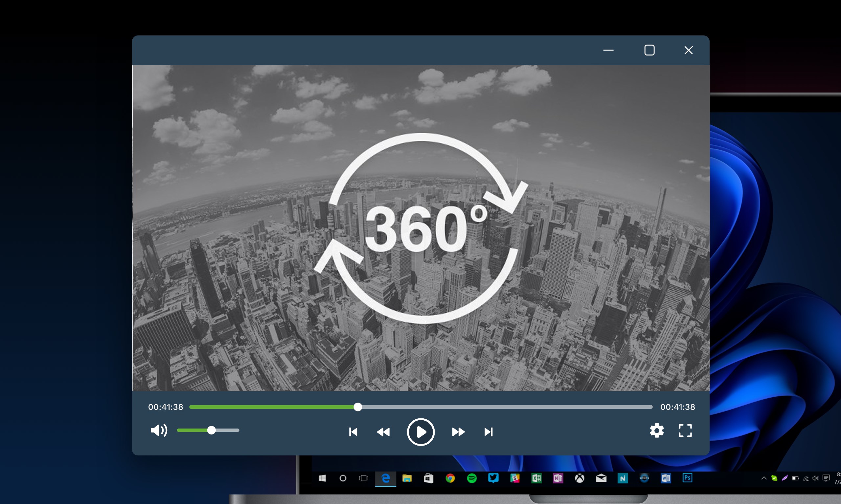This screenshot has height=504, width=841.
Task: Open Task View from the taskbar
Action: tap(364, 477)
